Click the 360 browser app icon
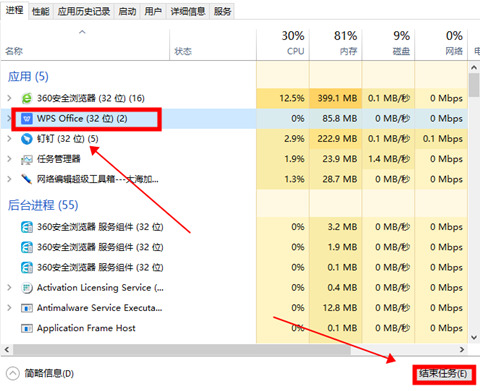The width and height of the screenshot is (480, 391). pos(26,98)
